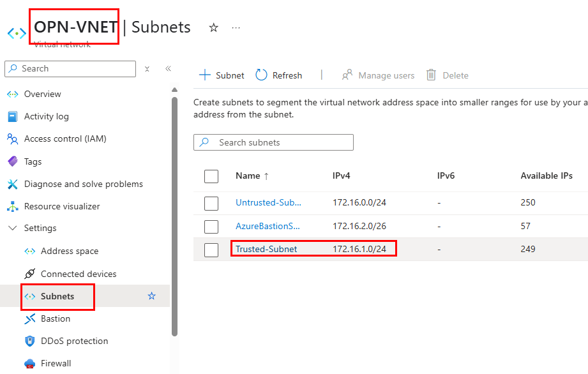
Task: Open the more options ellipsis in header
Action: click(x=236, y=27)
